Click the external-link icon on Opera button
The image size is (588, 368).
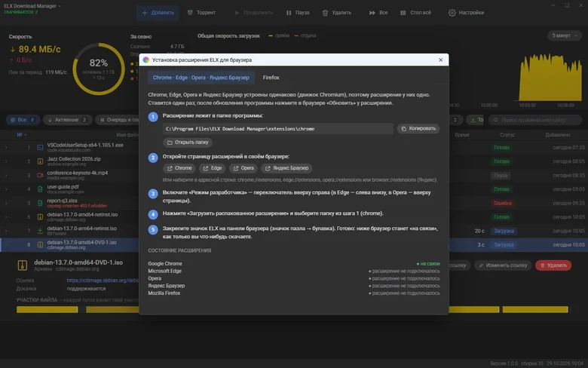click(236, 168)
